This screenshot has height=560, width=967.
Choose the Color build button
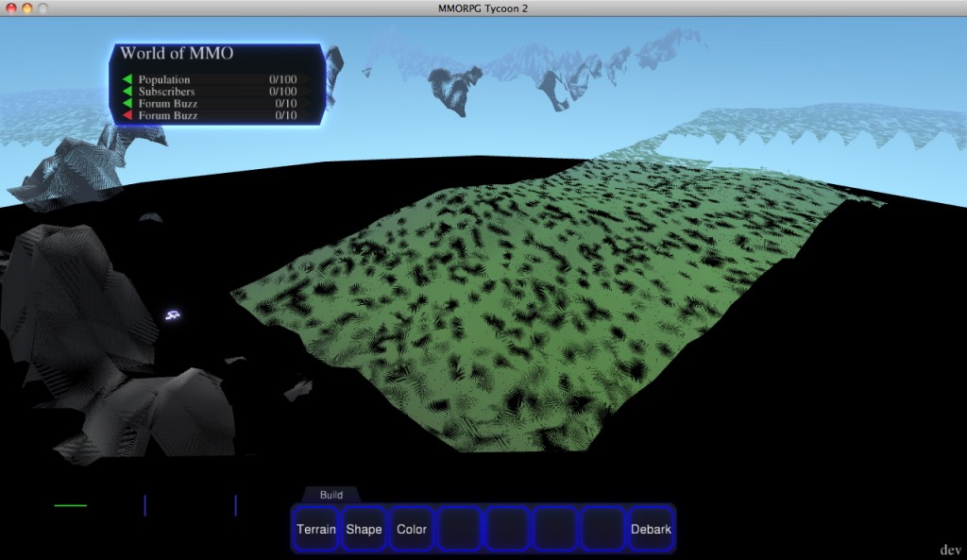(412, 529)
